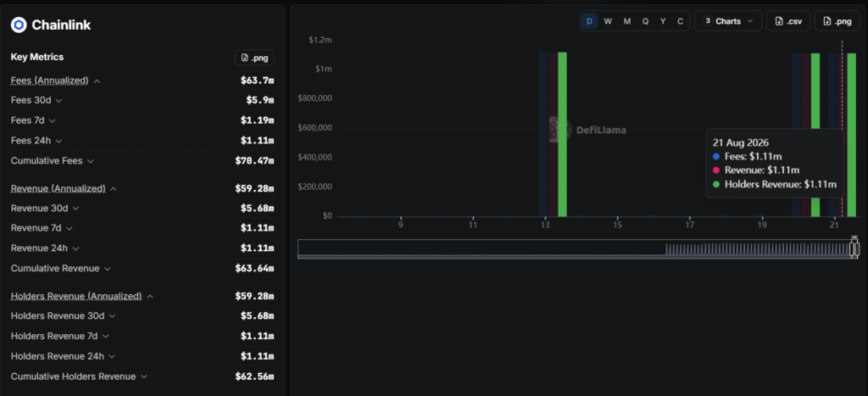Expand the Cumulative Revenue row

(108, 269)
